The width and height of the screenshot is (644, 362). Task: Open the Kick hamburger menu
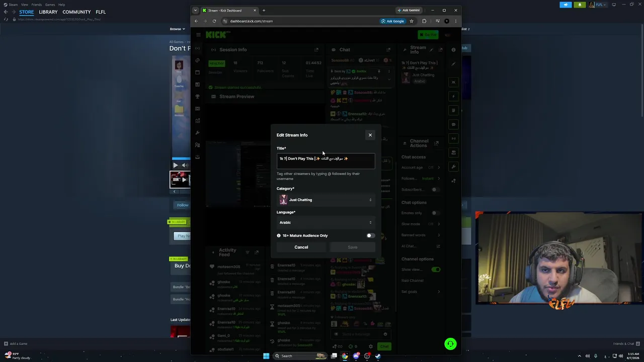(x=199, y=35)
